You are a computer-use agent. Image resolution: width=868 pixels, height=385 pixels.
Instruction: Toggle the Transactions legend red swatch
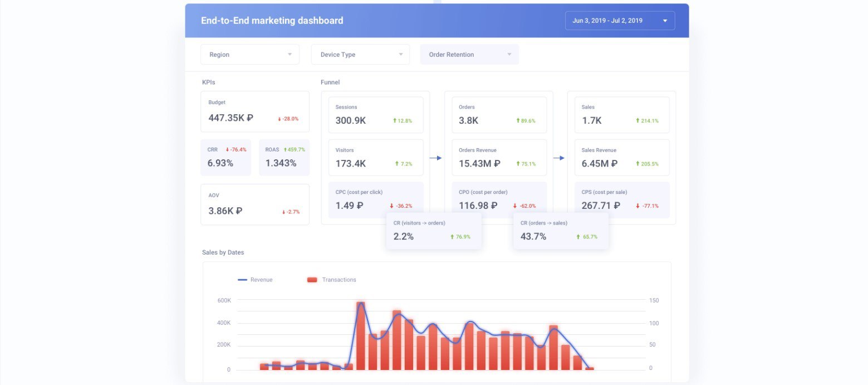[312, 280]
